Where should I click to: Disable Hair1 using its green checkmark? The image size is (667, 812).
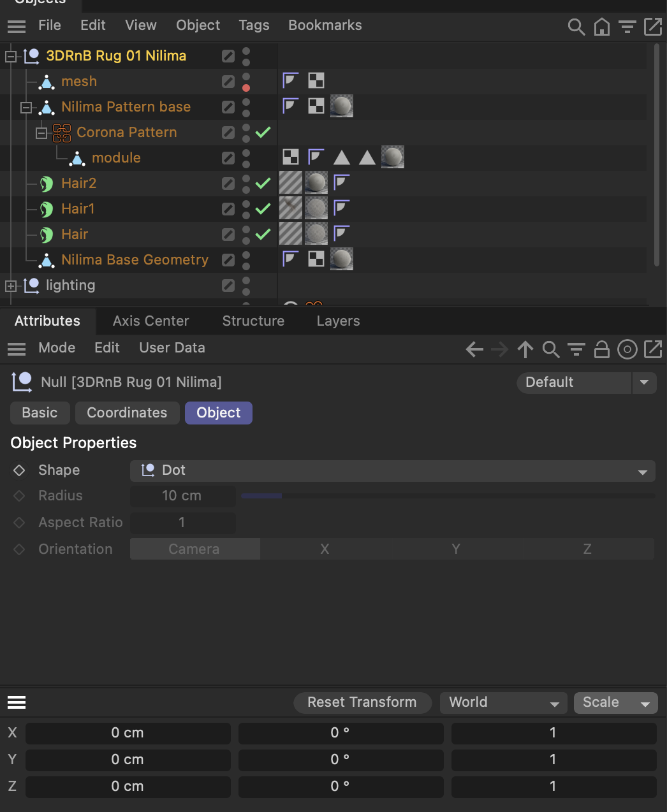click(263, 208)
